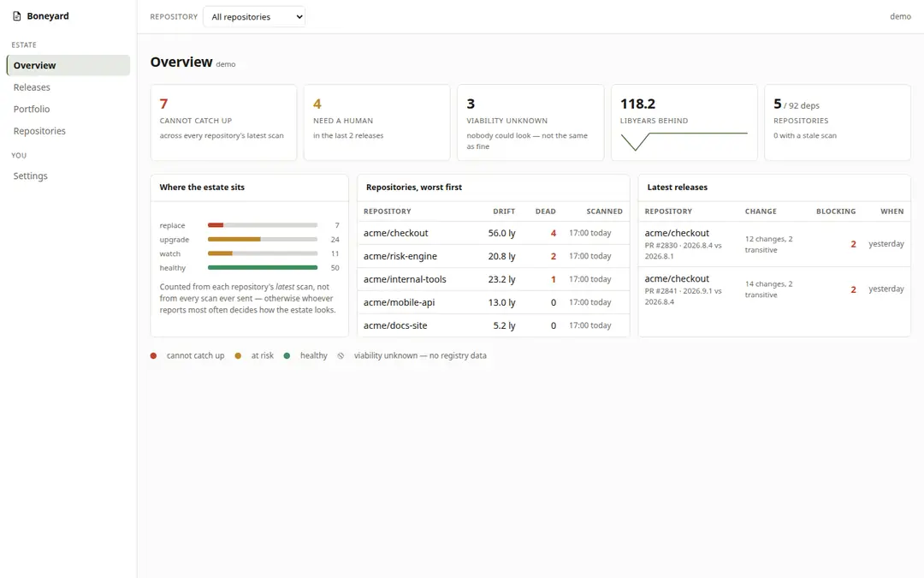Open the acme/risk-engine repository
Image resolution: width=924 pixels, height=578 pixels.
(x=494, y=256)
